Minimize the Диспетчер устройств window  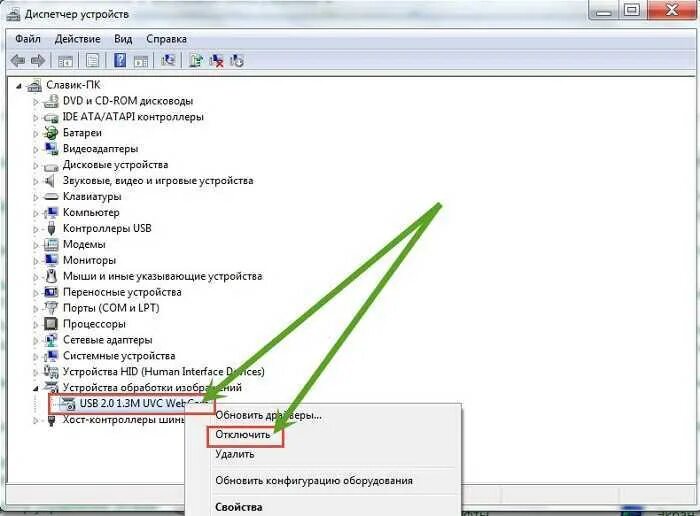[x=604, y=10]
